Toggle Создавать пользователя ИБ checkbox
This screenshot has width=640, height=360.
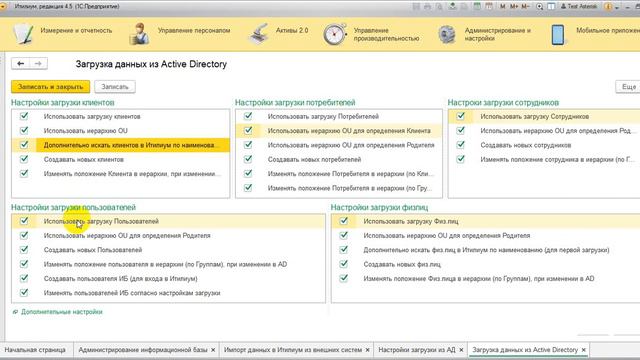tap(24, 278)
